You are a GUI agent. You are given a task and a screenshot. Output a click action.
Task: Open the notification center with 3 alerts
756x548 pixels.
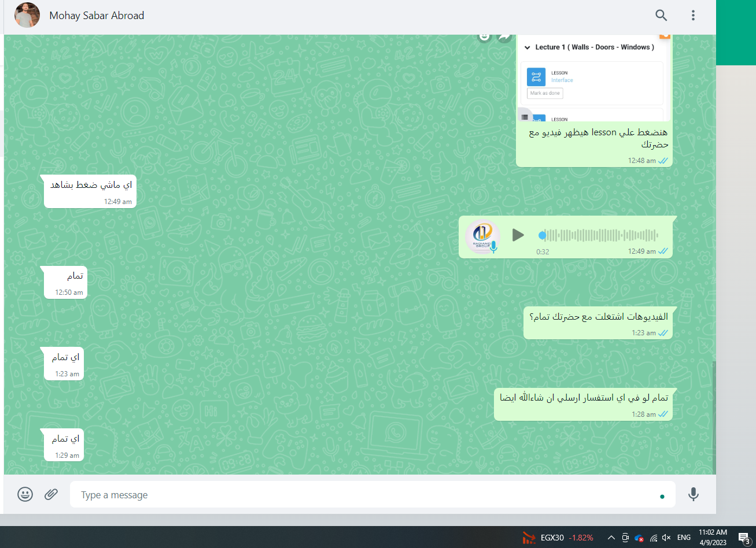(x=743, y=538)
